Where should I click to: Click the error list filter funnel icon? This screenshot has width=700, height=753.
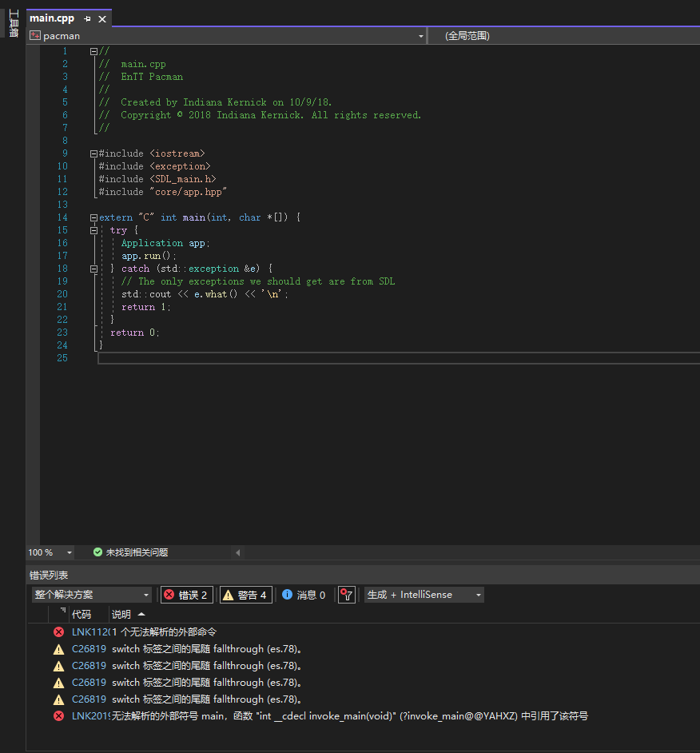click(x=347, y=595)
